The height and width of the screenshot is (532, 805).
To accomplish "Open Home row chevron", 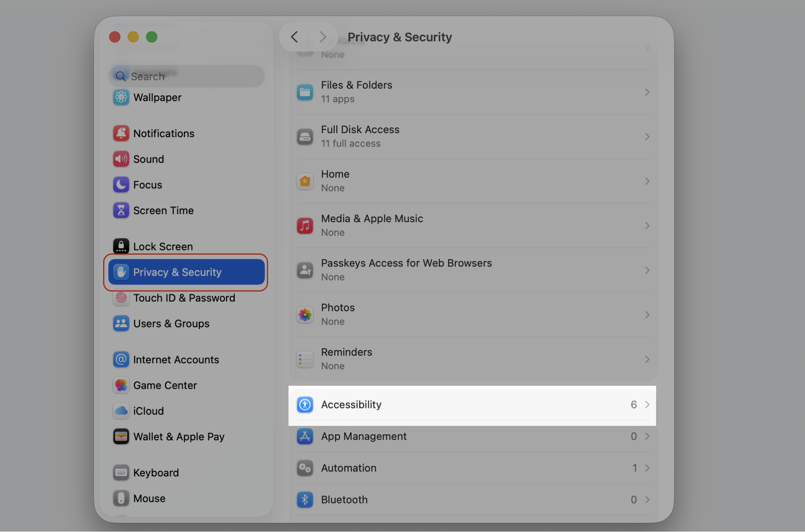I will (647, 181).
